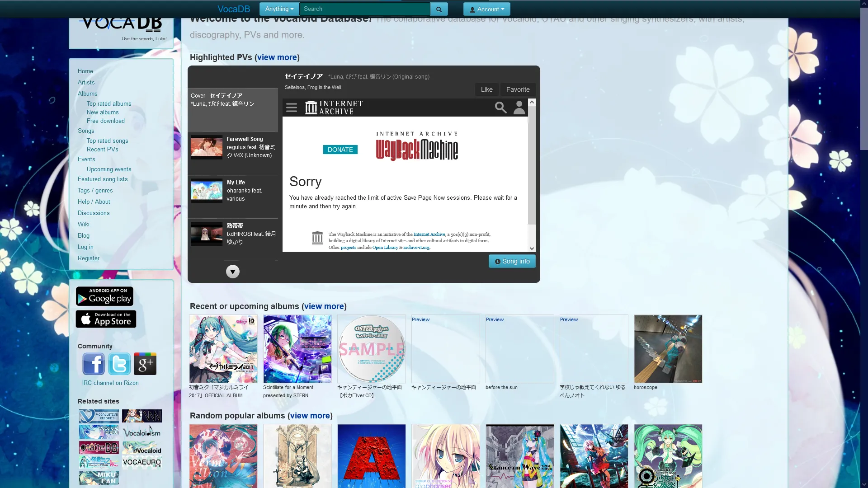
Task: Click the Wayback Machine search magnifier icon
Action: click(x=500, y=108)
